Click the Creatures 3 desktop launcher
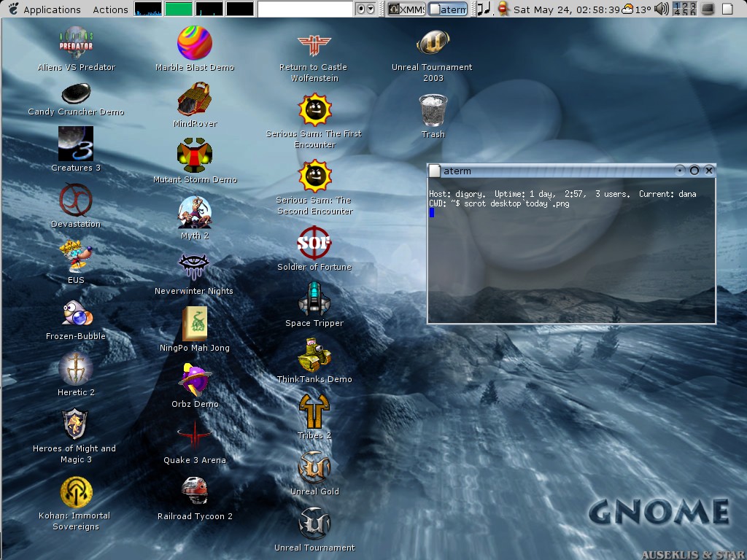This screenshot has height=560, width=747. pyautogui.click(x=76, y=144)
